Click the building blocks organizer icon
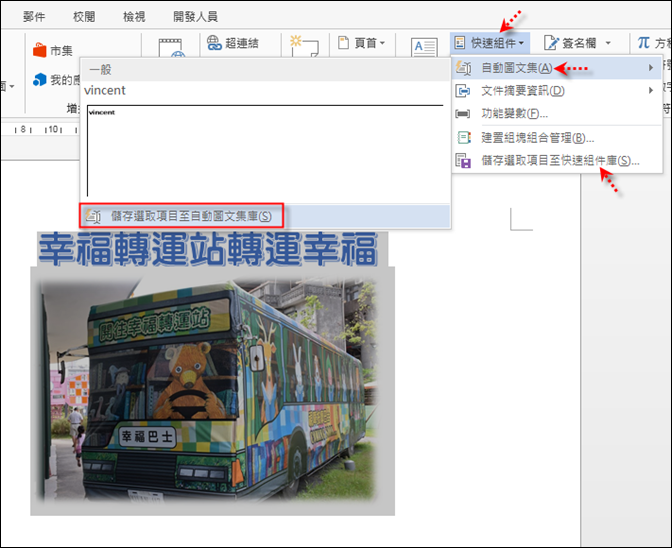This screenshot has height=548, width=672. coord(464,138)
